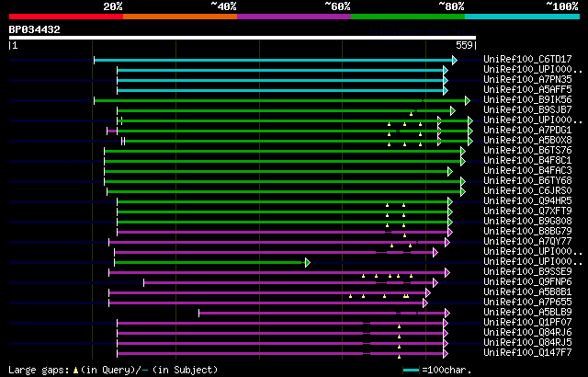Click the cyan 100char scale bar
This screenshot has width=588, height=377.
411,371
